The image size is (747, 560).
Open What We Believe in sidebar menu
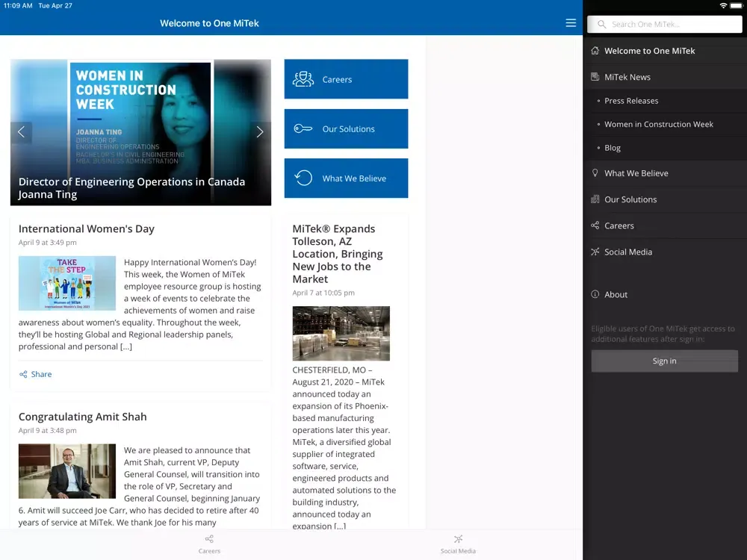pyautogui.click(x=665, y=173)
